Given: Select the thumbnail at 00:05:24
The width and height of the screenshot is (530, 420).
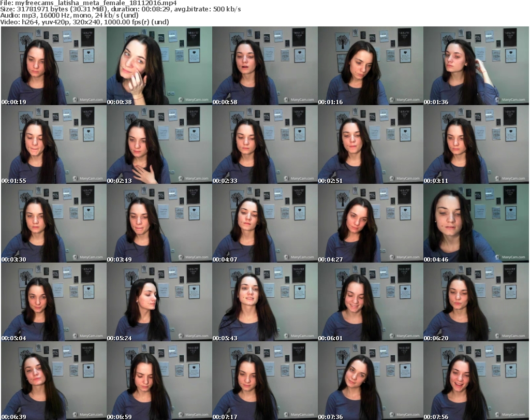Looking at the screenshot, I should (159, 302).
